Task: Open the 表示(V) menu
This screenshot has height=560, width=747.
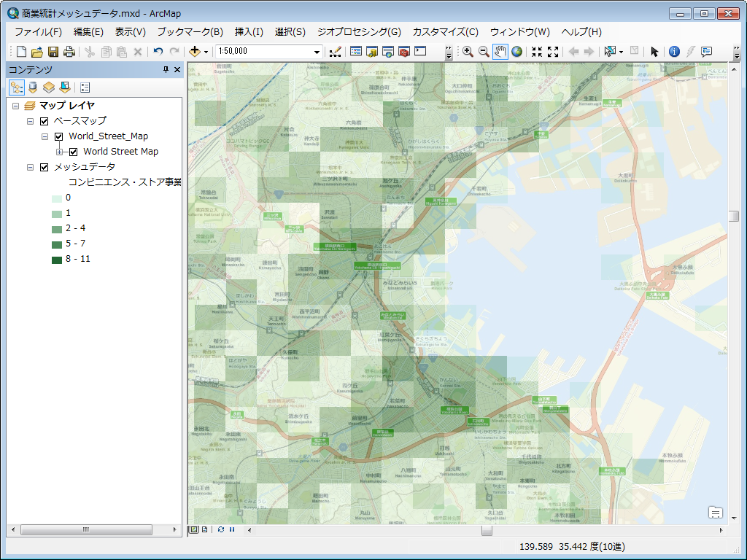Action: coord(130,32)
